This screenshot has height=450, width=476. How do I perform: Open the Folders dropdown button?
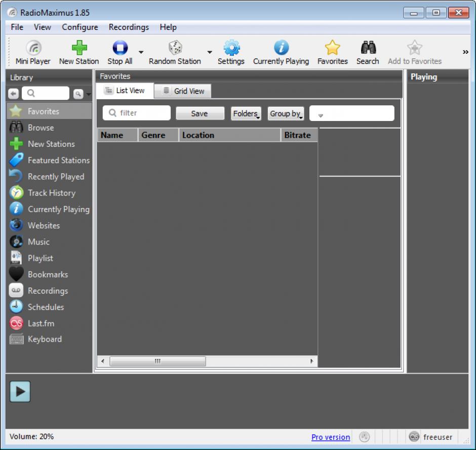pos(246,113)
